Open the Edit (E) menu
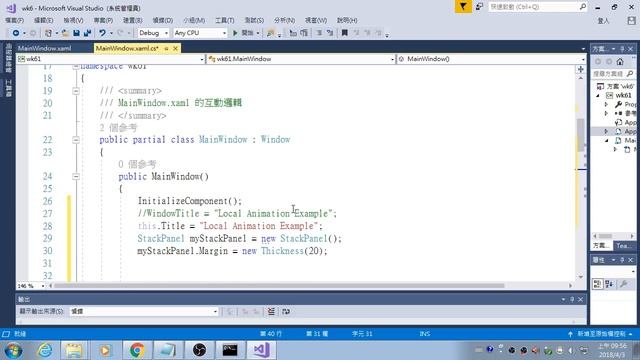The height and width of the screenshot is (360, 640). coord(43,20)
